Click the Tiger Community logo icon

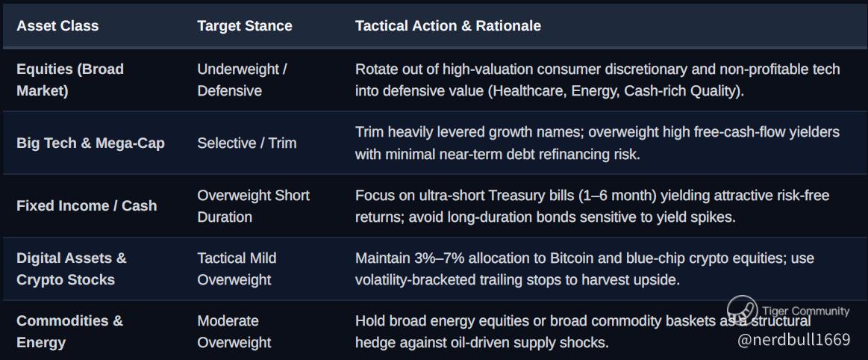[742, 311]
